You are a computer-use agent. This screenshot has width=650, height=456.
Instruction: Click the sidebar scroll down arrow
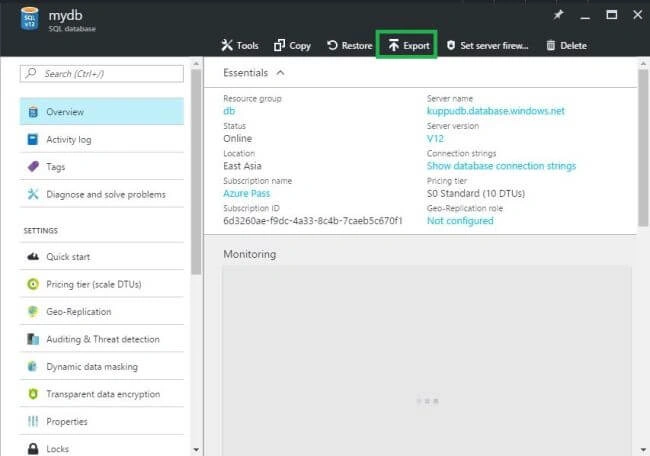[196, 449]
